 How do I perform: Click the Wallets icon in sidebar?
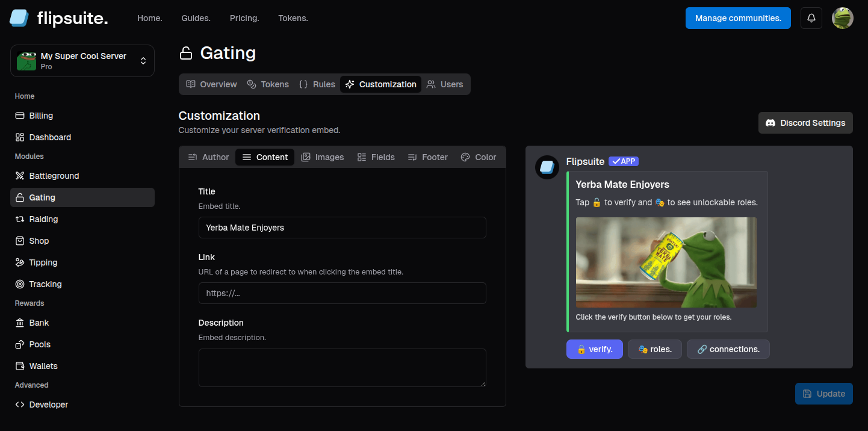20,366
